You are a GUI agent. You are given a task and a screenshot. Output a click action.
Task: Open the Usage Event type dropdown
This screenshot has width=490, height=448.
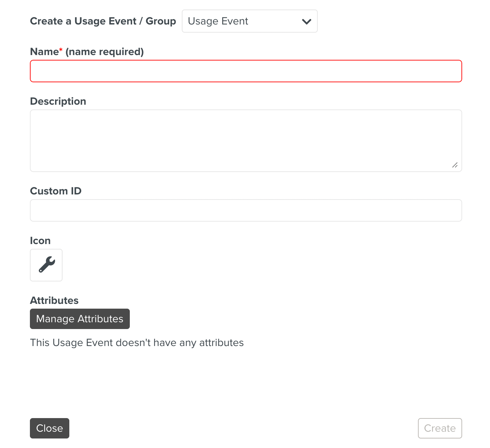coord(249,21)
